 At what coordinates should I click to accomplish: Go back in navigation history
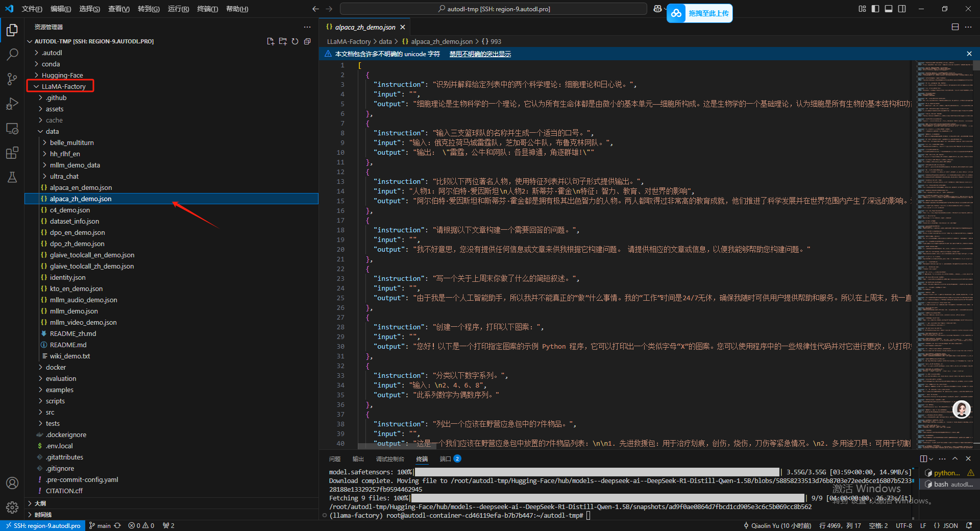point(315,9)
